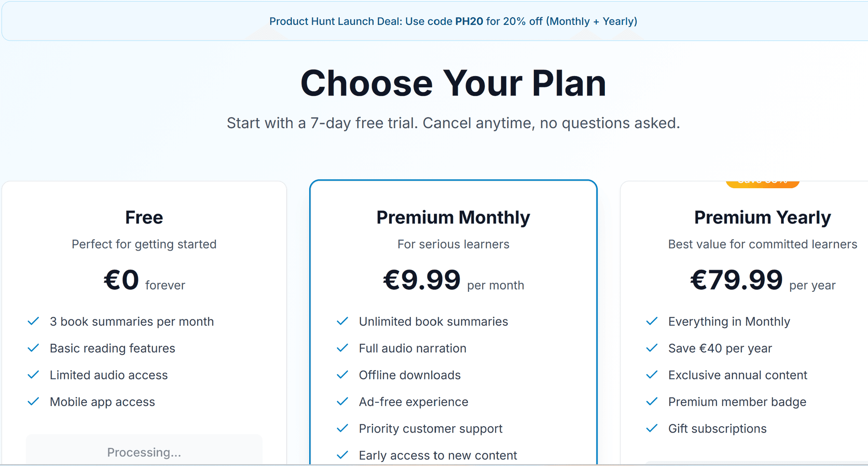Click the €9.99 per month price
The width and height of the screenshot is (868, 466).
click(x=453, y=280)
